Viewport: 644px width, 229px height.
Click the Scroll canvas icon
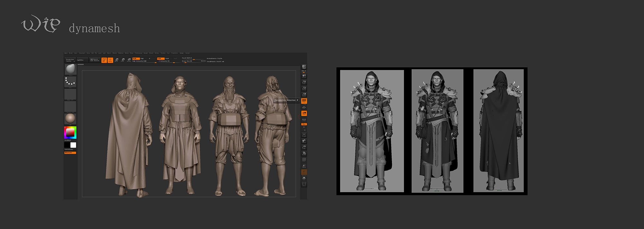(304, 76)
